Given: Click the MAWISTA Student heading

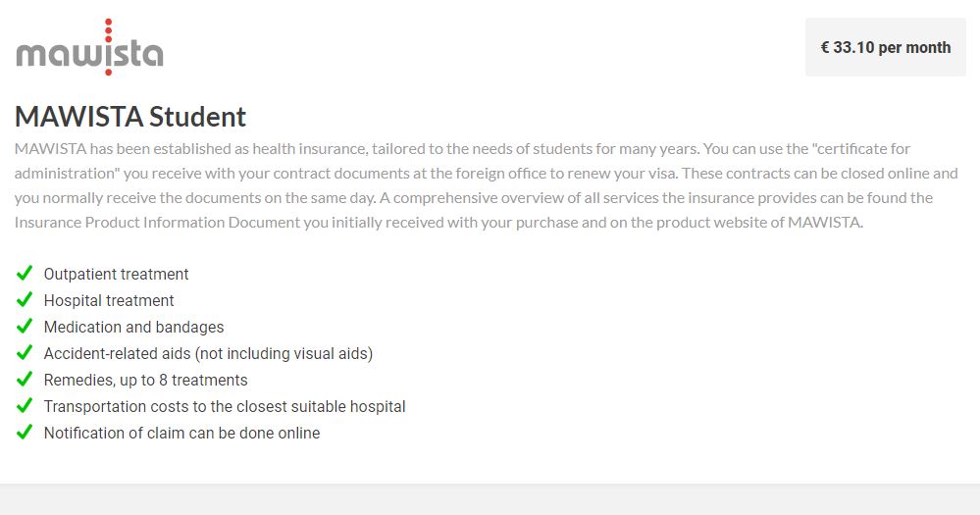Looking at the screenshot, I should pos(130,117).
